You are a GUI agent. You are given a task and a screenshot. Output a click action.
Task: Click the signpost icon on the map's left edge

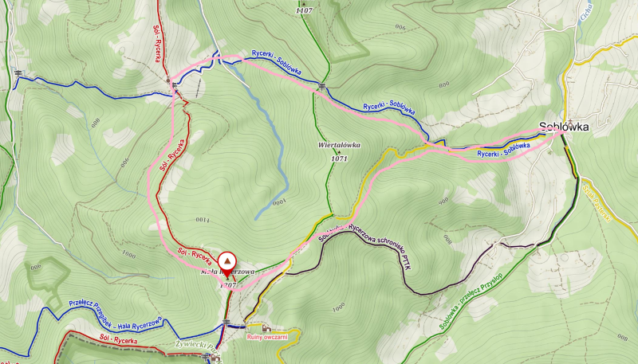point(18,73)
